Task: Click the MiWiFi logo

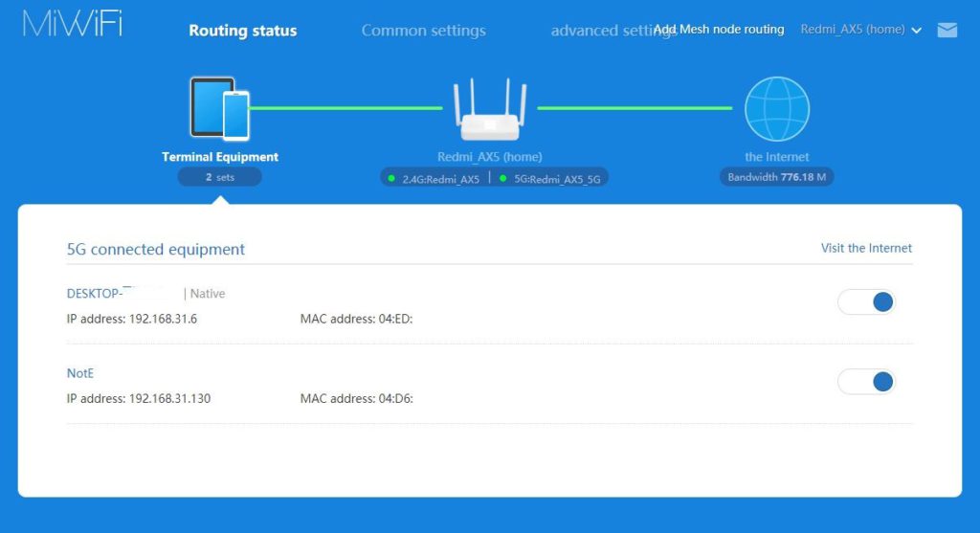Action: pyautogui.click(x=73, y=24)
